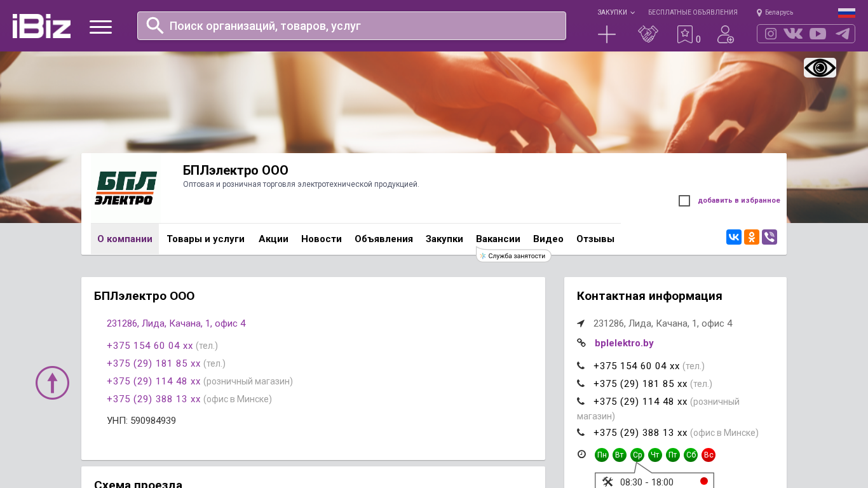Expand the Закупки dropdown
Image resolution: width=868 pixels, height=488 pixels.
pos(615,12)
